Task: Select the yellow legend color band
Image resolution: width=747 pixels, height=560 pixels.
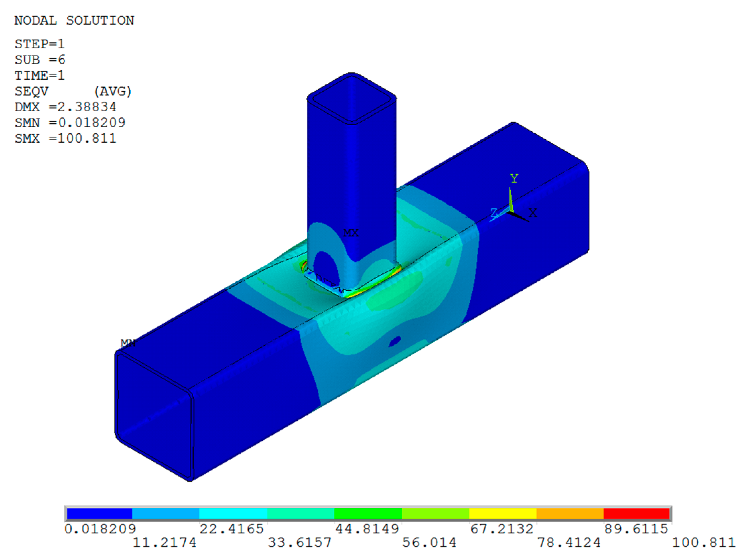Action: point(502,514)
